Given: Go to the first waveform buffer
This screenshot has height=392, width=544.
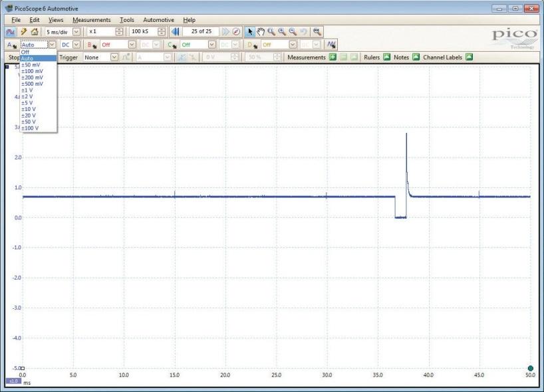Looking at the screenshot, I should [175, 32].
